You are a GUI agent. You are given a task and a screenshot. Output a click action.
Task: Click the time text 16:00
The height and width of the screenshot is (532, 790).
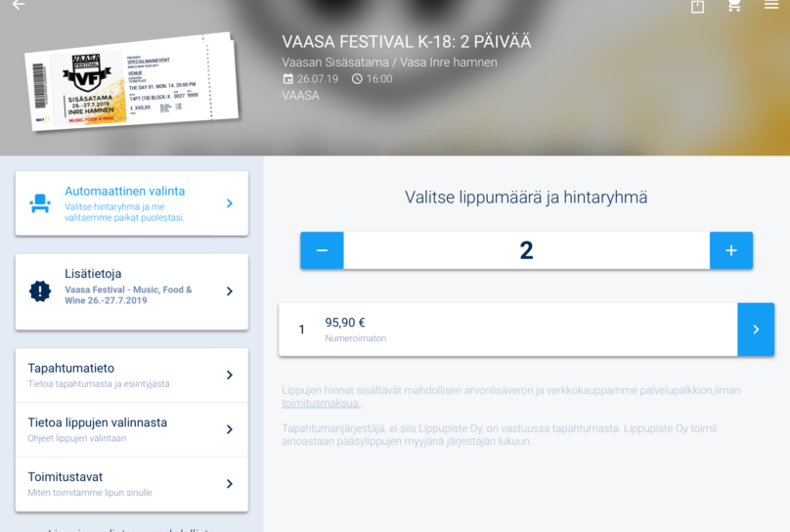click(379, 79)
